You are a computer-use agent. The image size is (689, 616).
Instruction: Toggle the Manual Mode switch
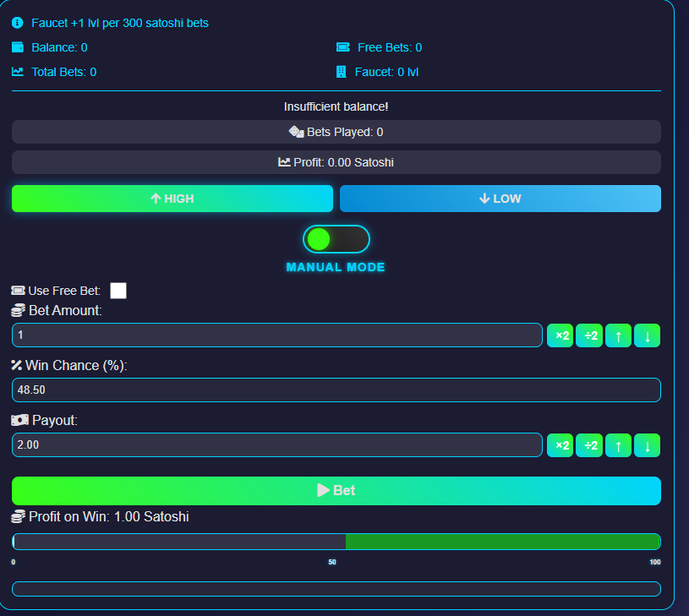pyautogui.click(x=336, y=239)
